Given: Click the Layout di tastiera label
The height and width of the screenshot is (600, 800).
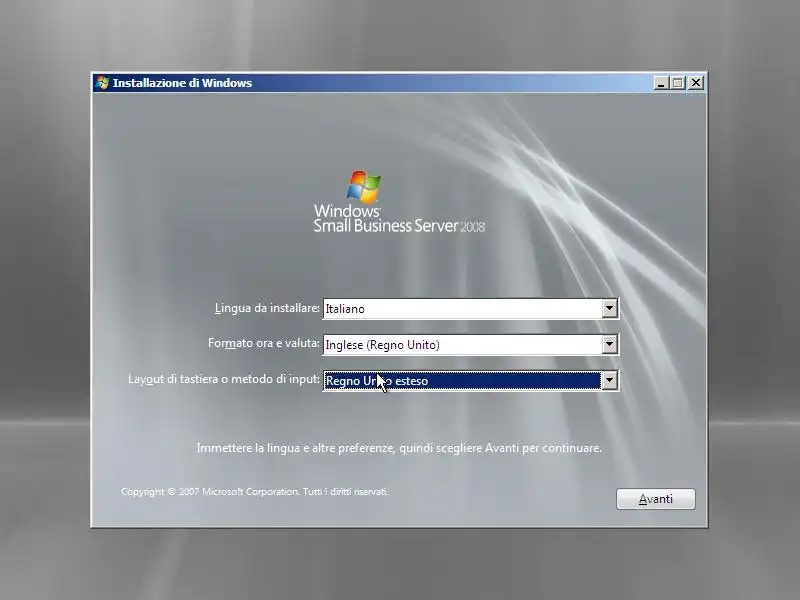Looking at the screenshot, I should [224, 379].
